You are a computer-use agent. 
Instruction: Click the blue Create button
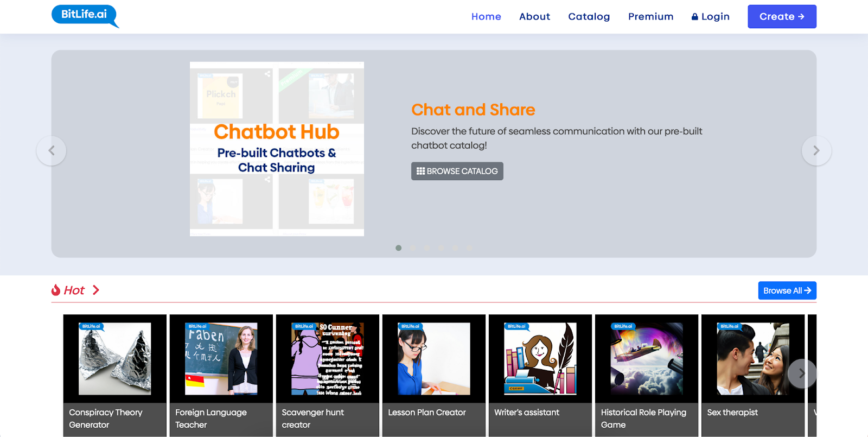point(782,17)
